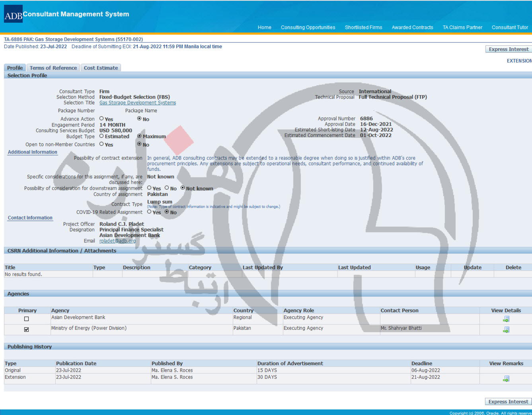Toggle primary checkbox for Asian Development Bank

27,319
